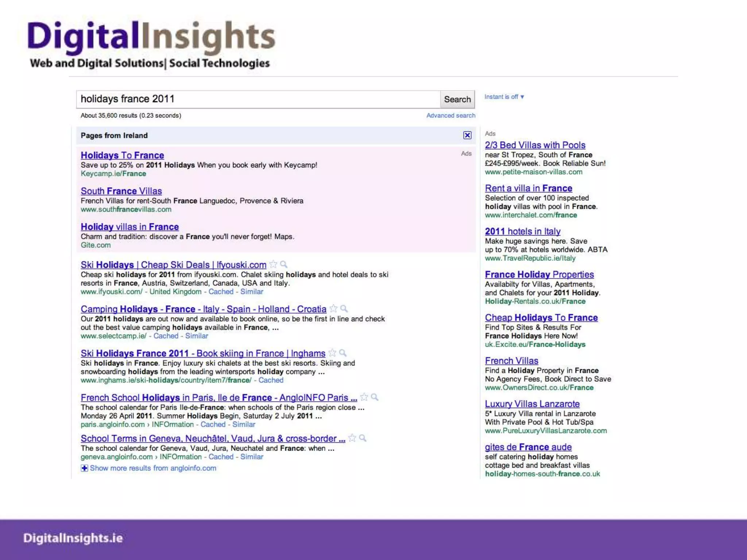Viewport: 747px width, 560px height.
Task: Open French Villas ad link
Action: (511, 361)
